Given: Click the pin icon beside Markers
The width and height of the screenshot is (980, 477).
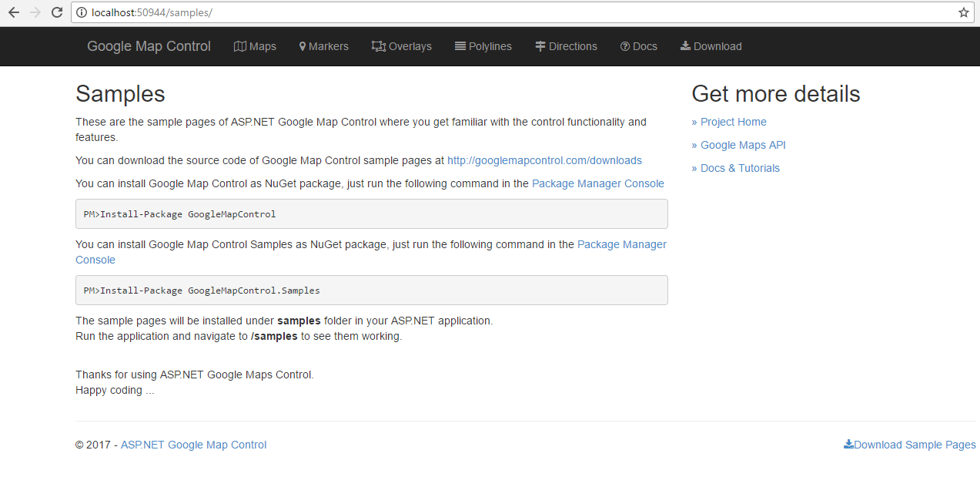Looking at the screenshot, I should [x=303, y=46].
